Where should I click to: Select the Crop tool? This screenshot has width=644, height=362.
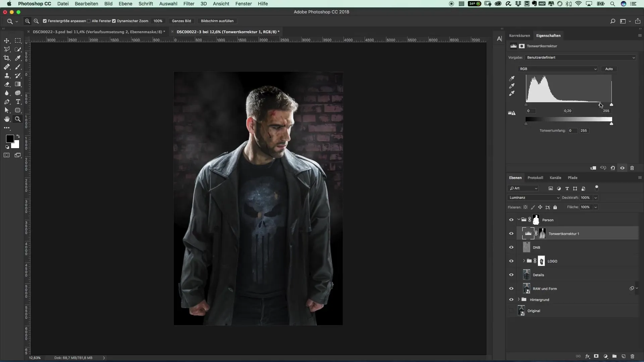[7, 58]
